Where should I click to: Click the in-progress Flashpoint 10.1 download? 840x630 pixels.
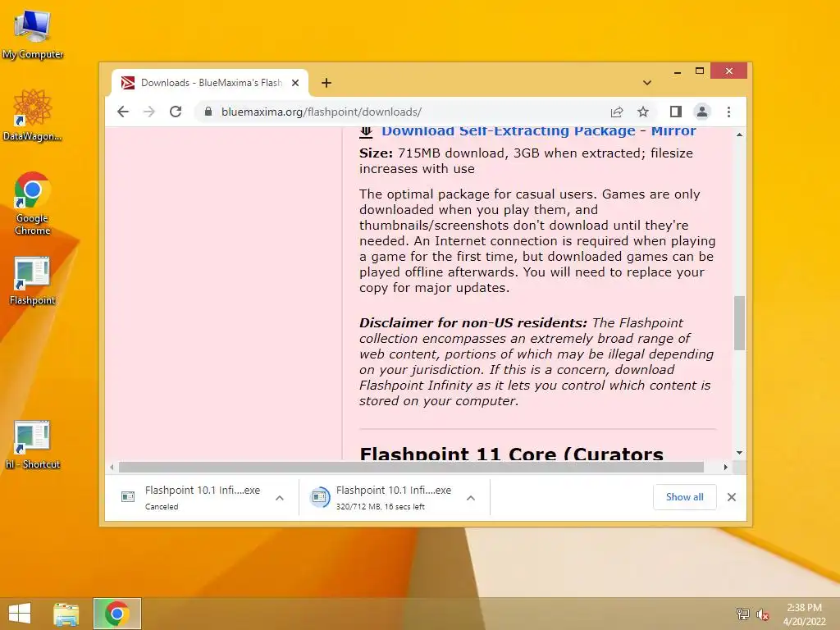(x=393, y=498)
